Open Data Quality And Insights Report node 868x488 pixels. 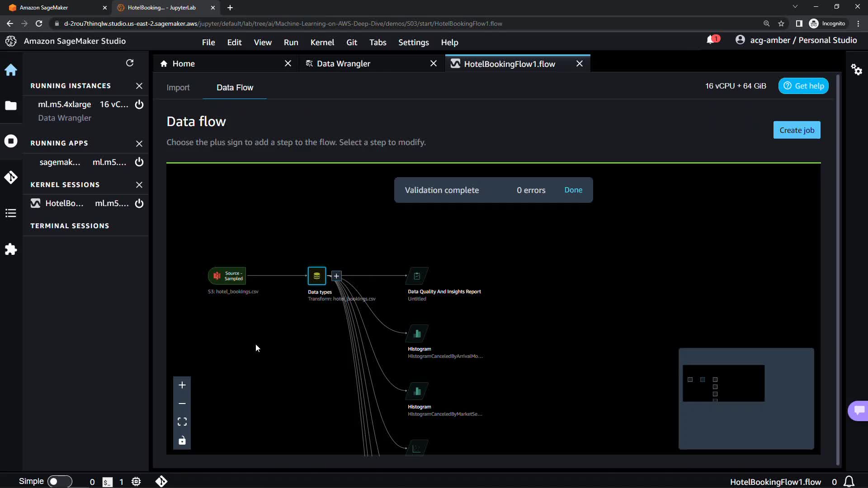click(x=417, y=276)
